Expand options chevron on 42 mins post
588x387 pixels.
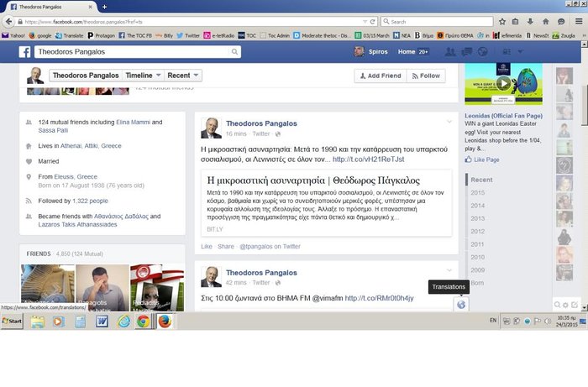449,270
